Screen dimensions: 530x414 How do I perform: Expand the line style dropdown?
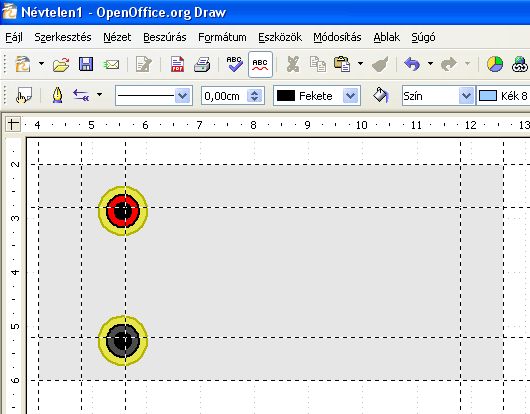point(183,96)
